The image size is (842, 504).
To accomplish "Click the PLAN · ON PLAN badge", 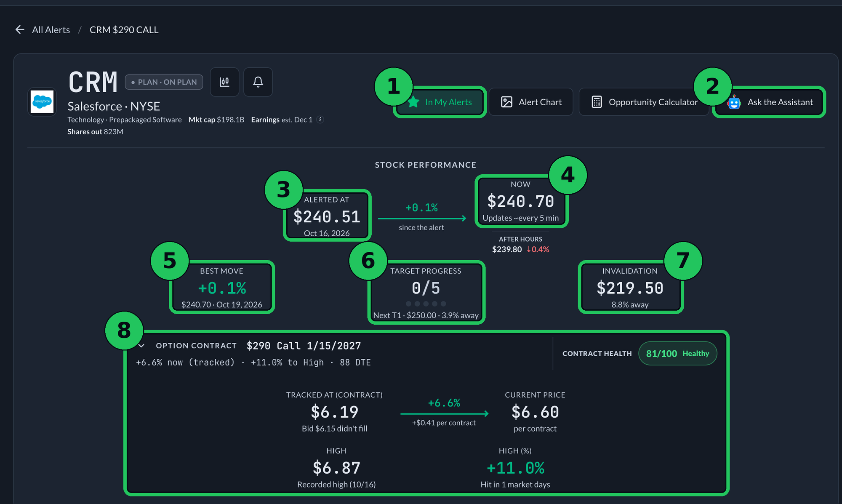I will [164, 82].
